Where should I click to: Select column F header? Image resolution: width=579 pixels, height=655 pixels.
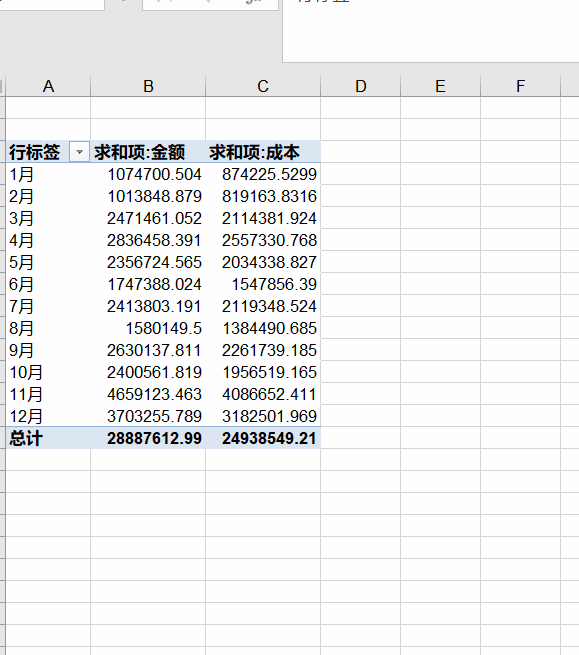pyautogui.click(x=520, y=86)
